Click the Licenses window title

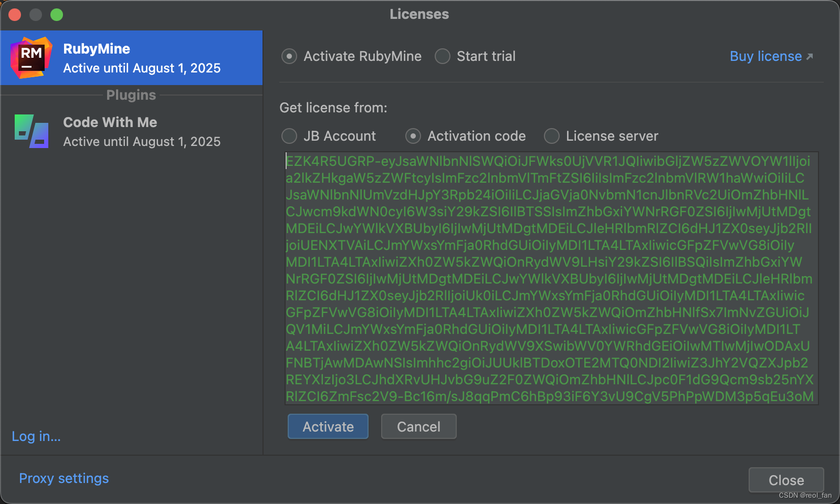pos(419,14)
